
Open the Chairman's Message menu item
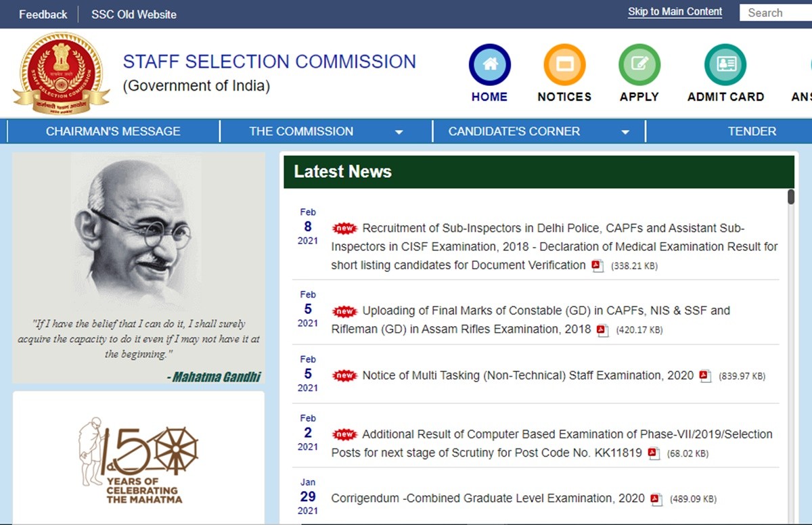click(x=113, y=131)
